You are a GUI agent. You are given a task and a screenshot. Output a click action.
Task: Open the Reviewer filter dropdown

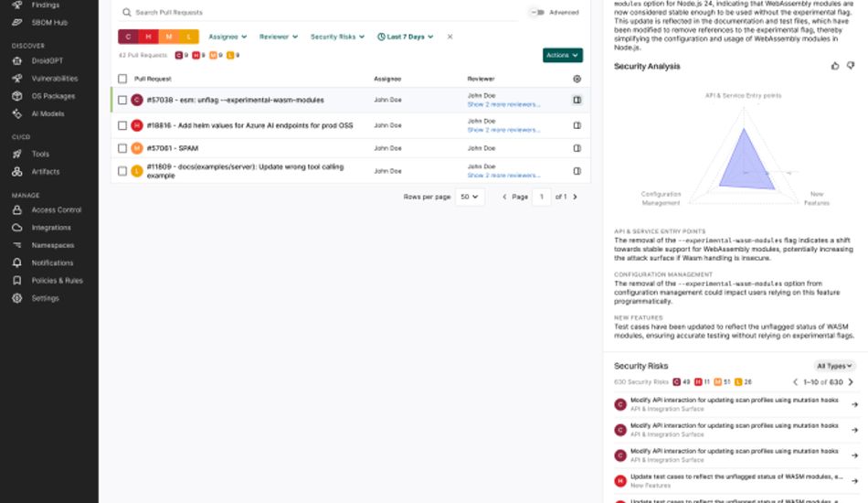tap(279, 37)
